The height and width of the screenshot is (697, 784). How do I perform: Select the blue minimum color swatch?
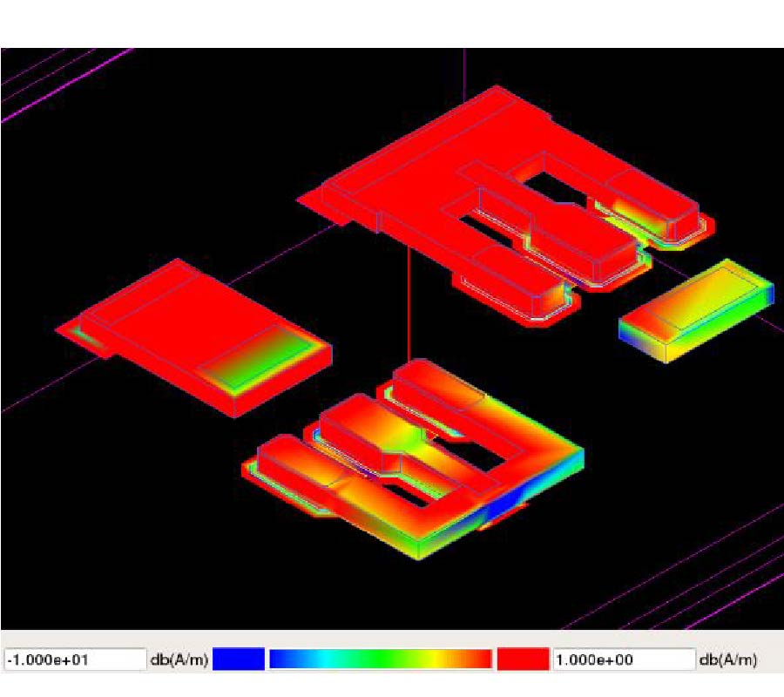238,660
